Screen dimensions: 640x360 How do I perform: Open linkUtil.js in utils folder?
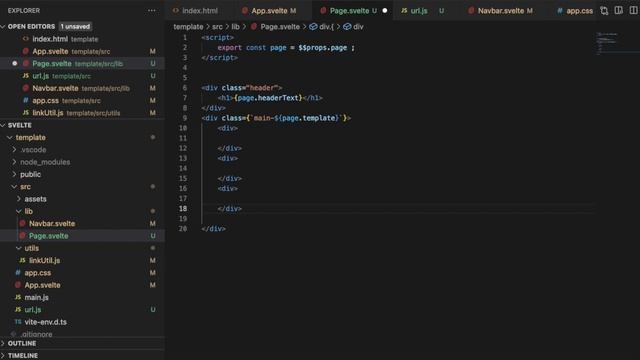click(x=82, y=260)
